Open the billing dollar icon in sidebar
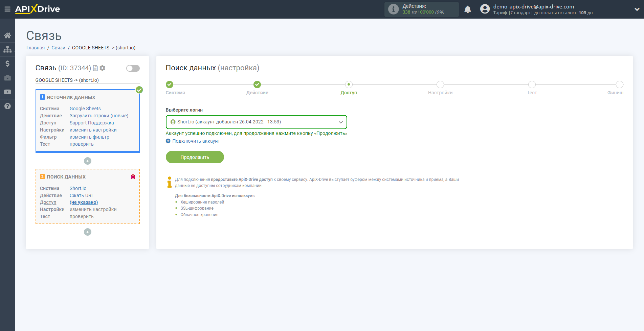 coord(7,64)
